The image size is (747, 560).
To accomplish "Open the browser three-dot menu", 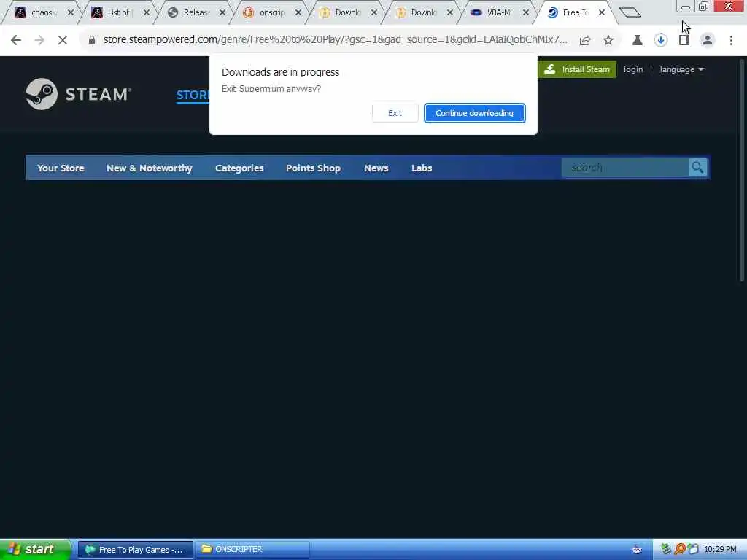I will 731,41.
